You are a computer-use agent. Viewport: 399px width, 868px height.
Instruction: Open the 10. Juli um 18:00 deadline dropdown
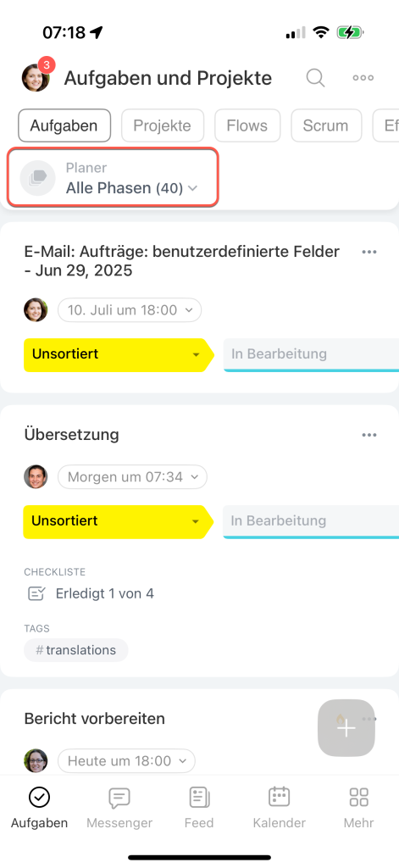point(130,310)
